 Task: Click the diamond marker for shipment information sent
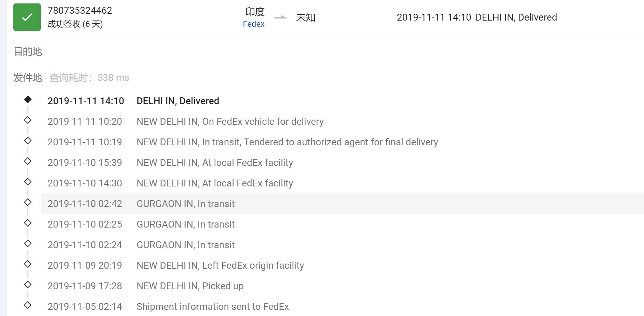28,305
